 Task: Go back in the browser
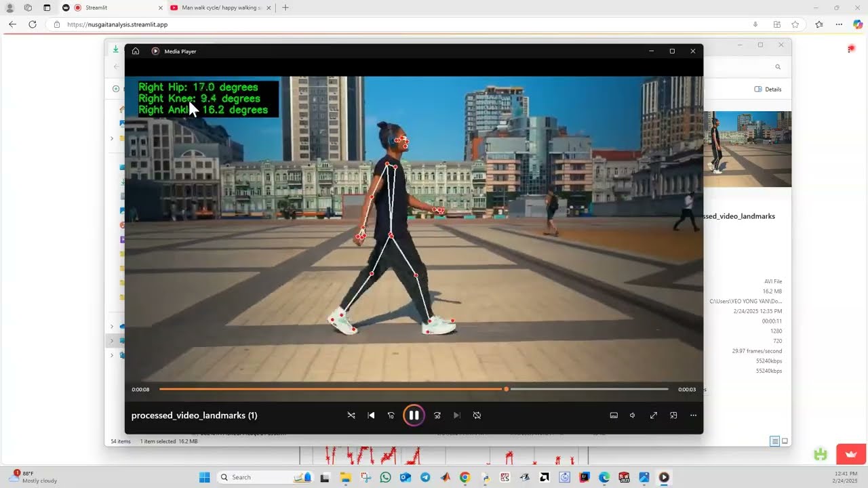pyautogui.click(x=12, y=24)
